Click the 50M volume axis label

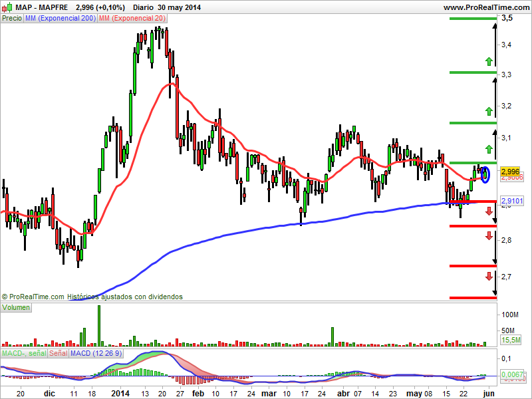coord(508,331)
